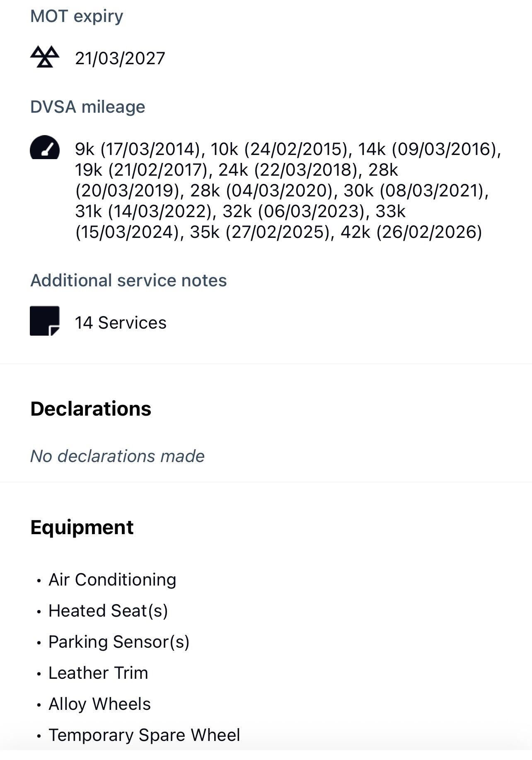Click the DVSA mileage speedometer icon
Image resolution: width=532 pixels, height=760 pixels.
pos(45,147)
